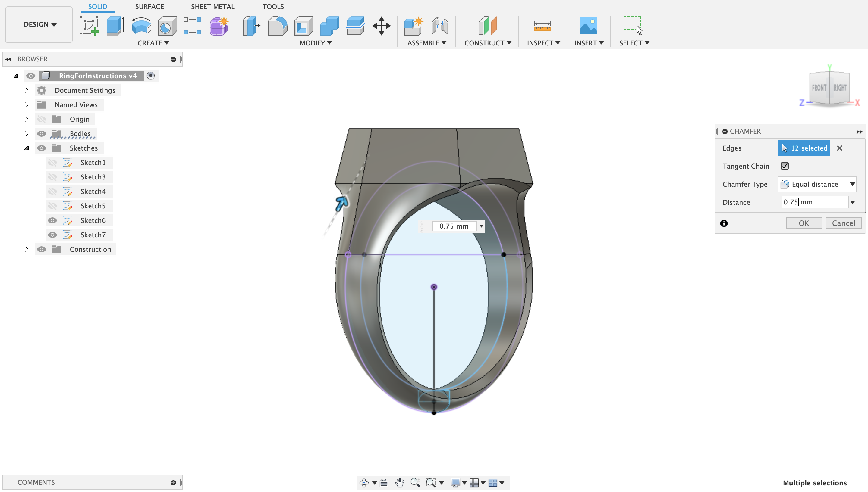Viewport: 868px width, 492px height.
Task: Click the Press Pull icon
Action: point(251,26)
